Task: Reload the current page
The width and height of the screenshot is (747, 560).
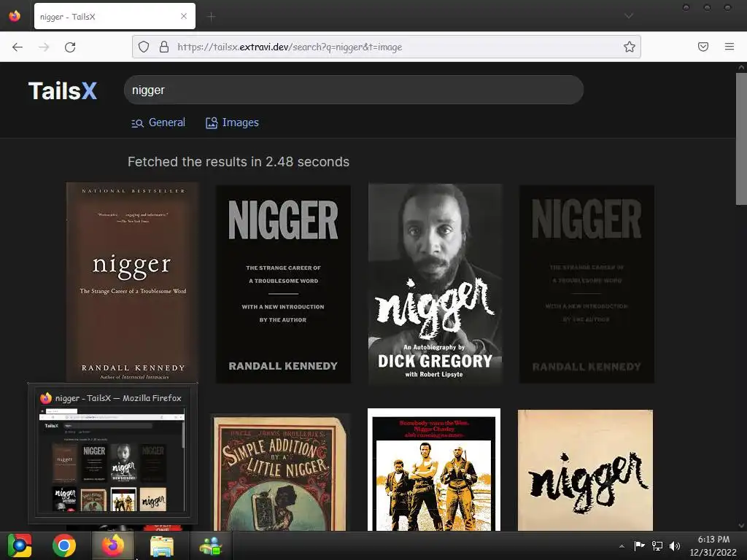Action: pyautogui.click(x=70, y=47)
